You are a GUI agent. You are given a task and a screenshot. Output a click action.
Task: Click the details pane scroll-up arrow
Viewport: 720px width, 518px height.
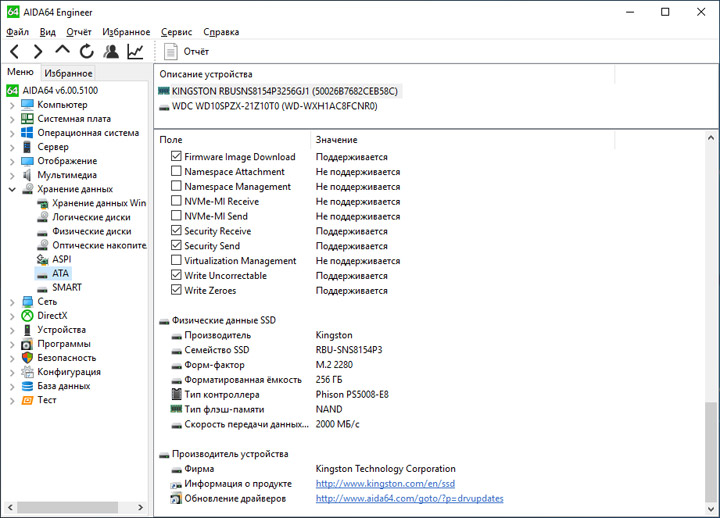(x=711, y=137)
